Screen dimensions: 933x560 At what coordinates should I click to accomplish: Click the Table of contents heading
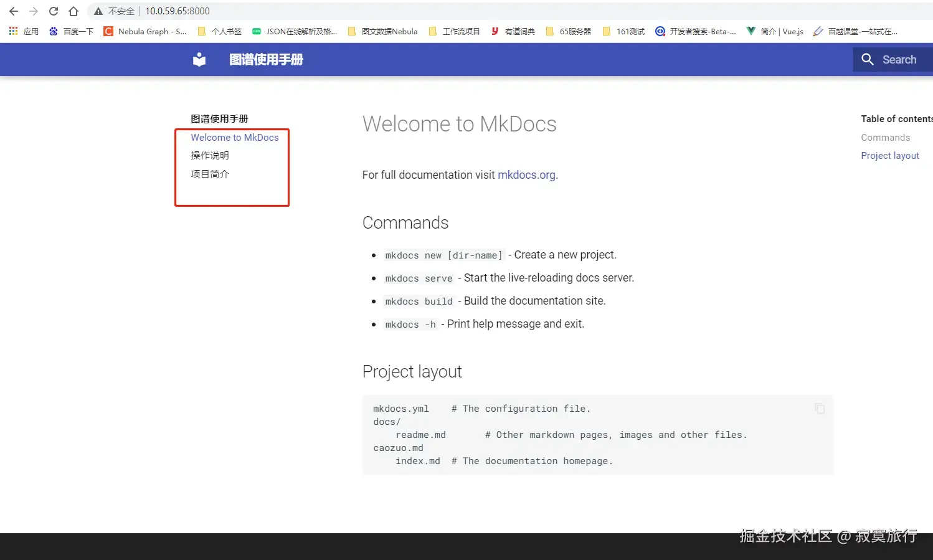point(897,119)
